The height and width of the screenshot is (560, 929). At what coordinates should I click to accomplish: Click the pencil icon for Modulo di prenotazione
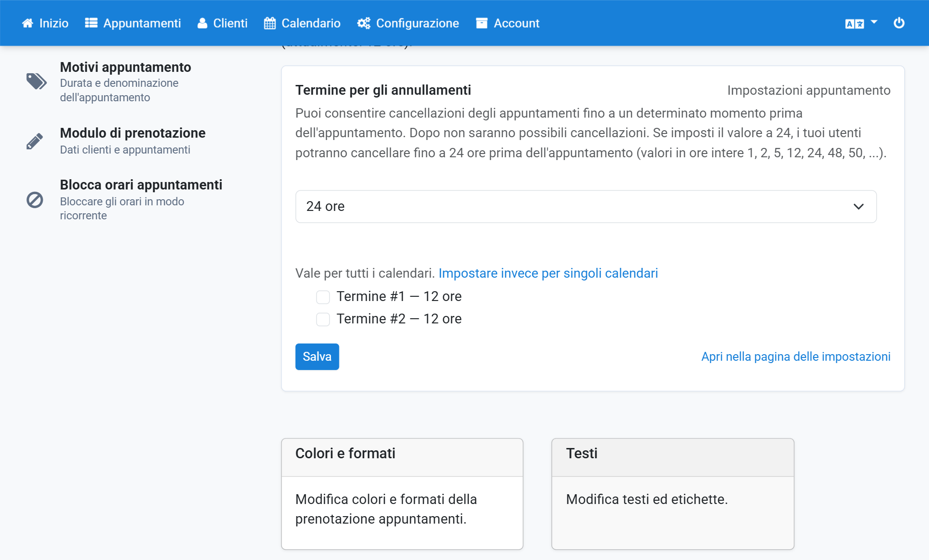pyautogui.click(x=35, y=141)
